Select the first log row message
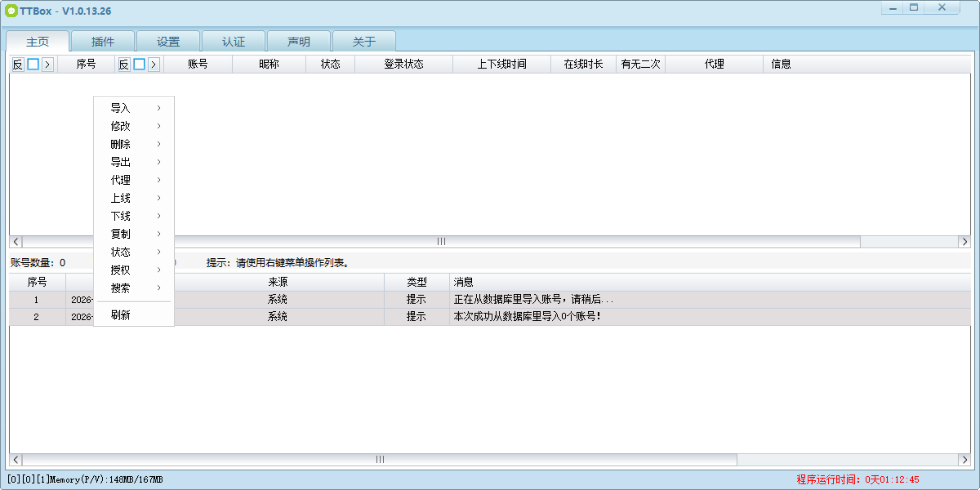The image size is (980, 490). pyautogui.click(x=532, y=300)
